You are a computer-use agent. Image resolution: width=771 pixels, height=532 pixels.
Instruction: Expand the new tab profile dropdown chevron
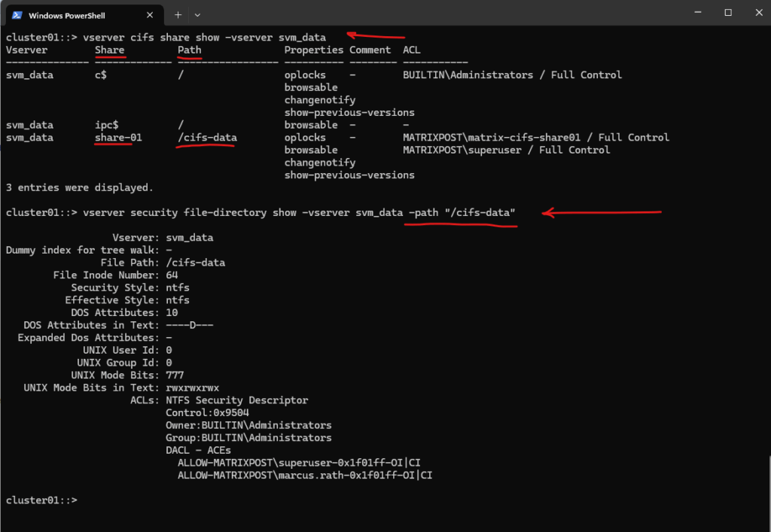tap(197, 15)
